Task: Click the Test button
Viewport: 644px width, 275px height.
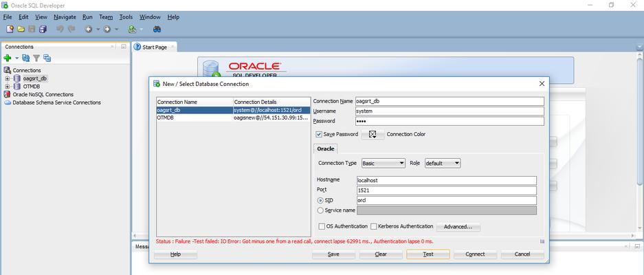Action: tap(428, 254)
